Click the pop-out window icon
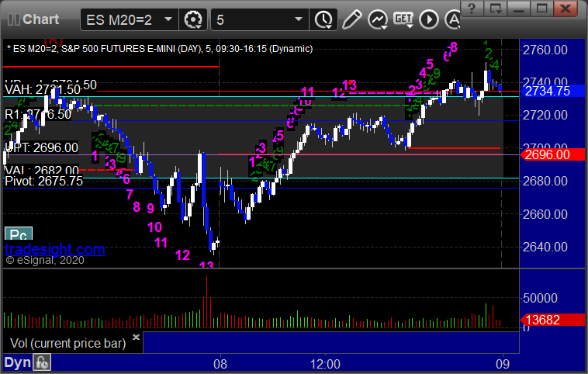The width and height of the screenshot is (588, 374). [x=495, y=9]
